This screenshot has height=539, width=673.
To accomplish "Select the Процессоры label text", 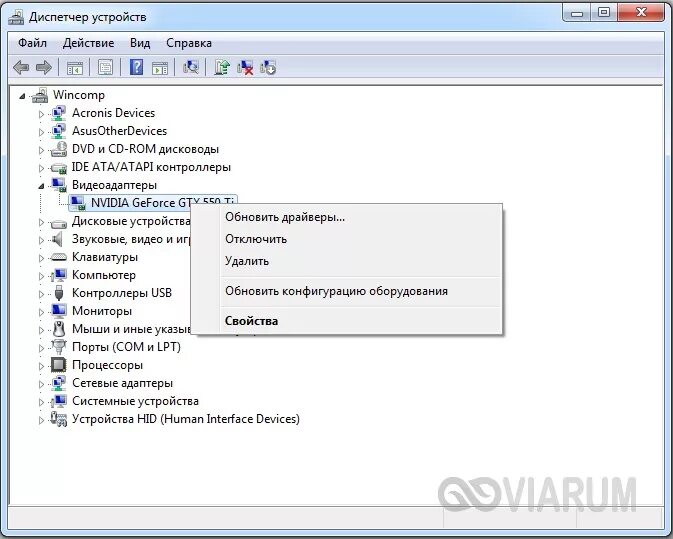I will coord(107,365).
